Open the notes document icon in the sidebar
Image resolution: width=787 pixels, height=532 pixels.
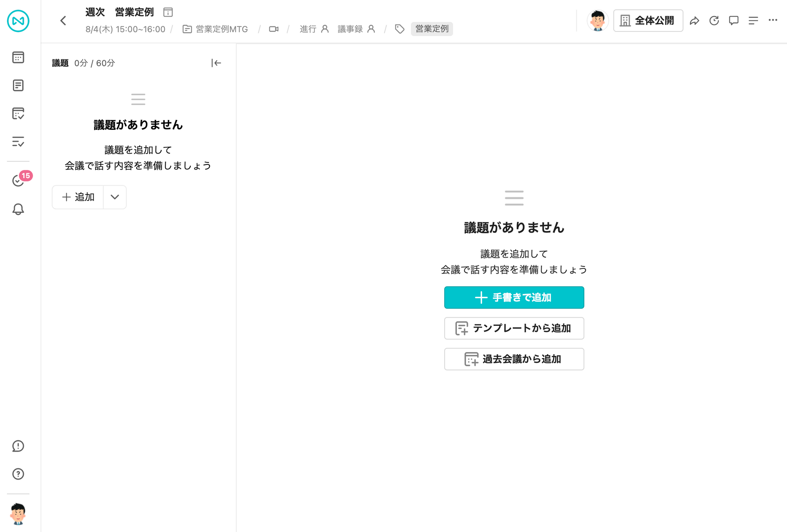(x=18, y=85)
